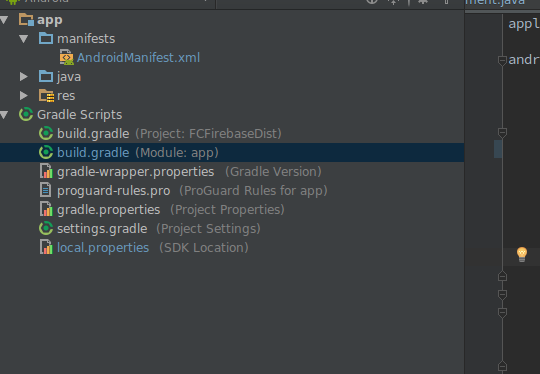Collapse the manifests folder arrow
Screen dimensions: 540x374
click(x=23, y=39)
